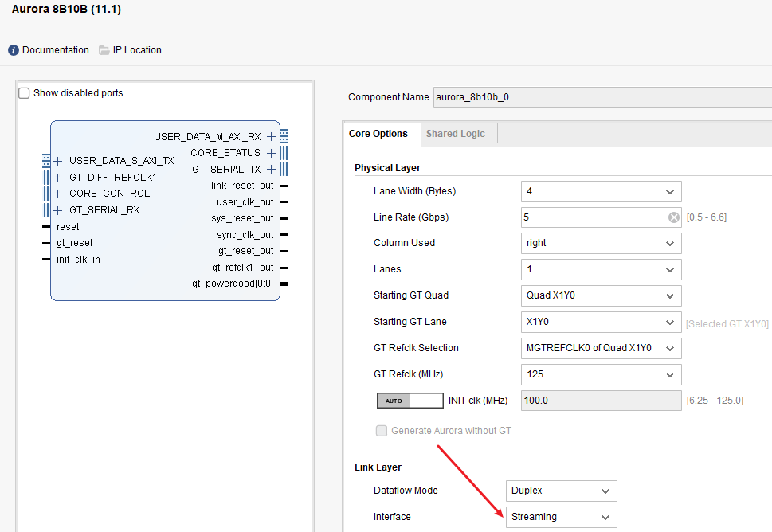The height and width of the screenshot is (532, 772).
Task: Open the Documentation info icon
Action: pos(14,50)
